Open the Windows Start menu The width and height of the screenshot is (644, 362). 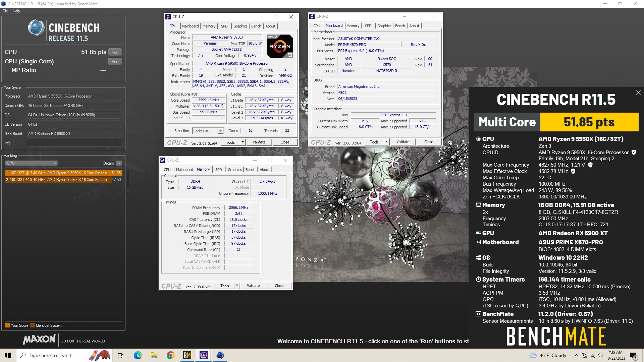(8, 355)
